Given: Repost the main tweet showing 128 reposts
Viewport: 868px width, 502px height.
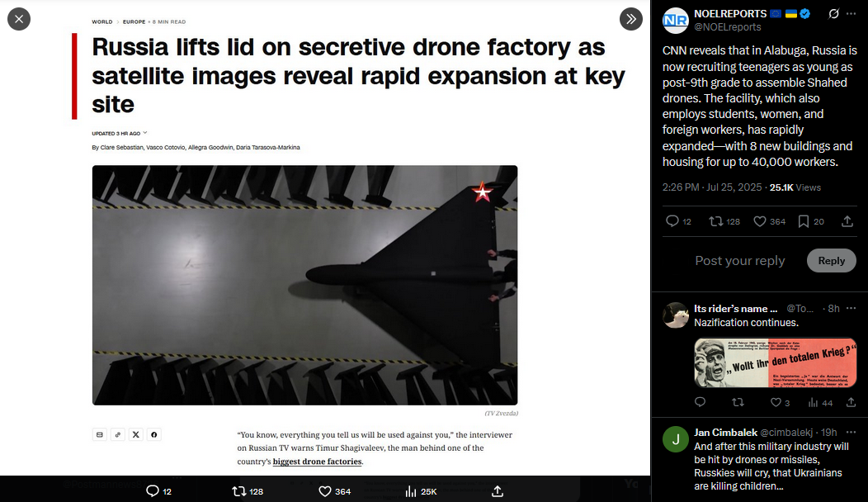Looking at the screenshot, I should point(724,221).
